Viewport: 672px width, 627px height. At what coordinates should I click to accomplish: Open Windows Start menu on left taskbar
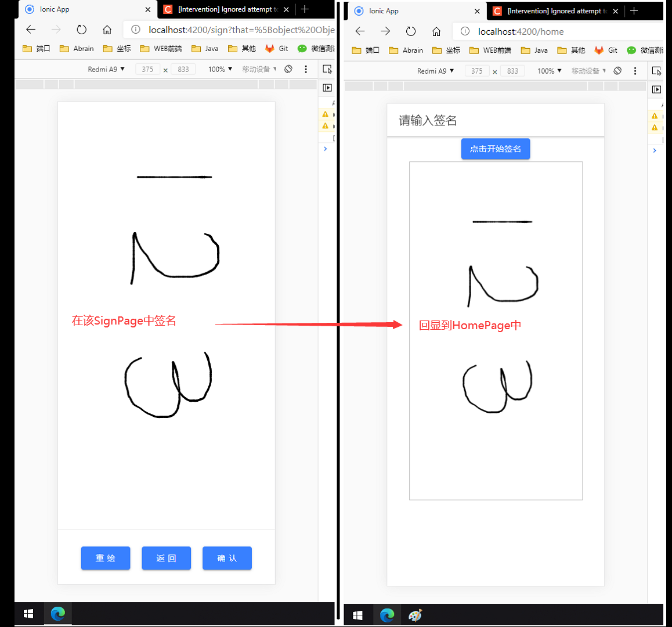pyautogui.click(x=28, y=614)
